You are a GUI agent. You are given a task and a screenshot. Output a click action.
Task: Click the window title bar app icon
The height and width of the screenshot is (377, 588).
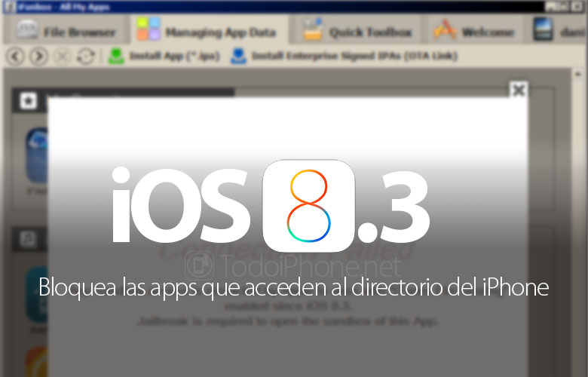click(x=10, y=7)
